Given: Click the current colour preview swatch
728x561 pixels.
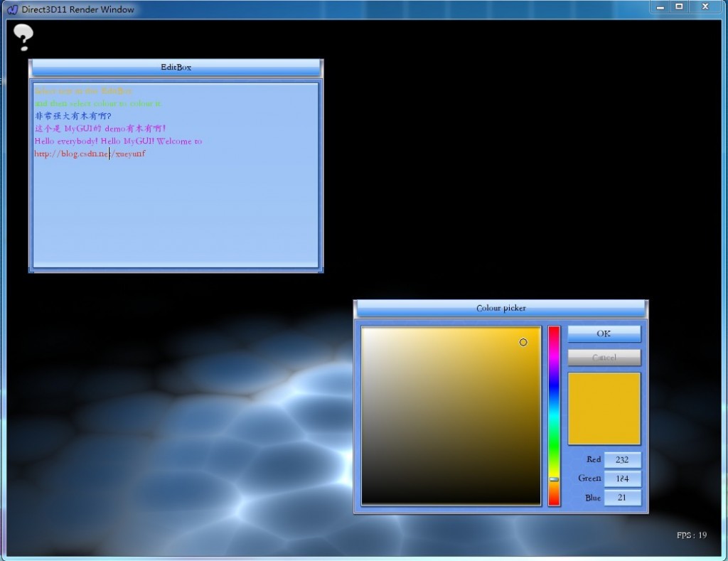Looking at the screenshot, I should [604, 407].
